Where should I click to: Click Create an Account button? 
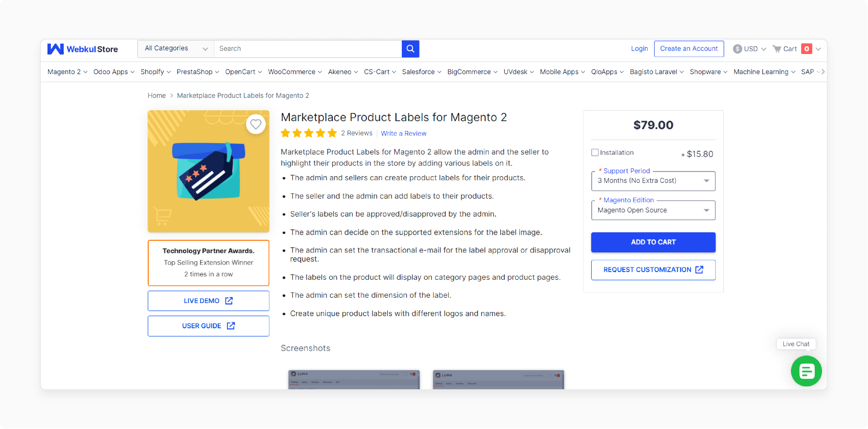pyautogui.click(x=689, y=48)
